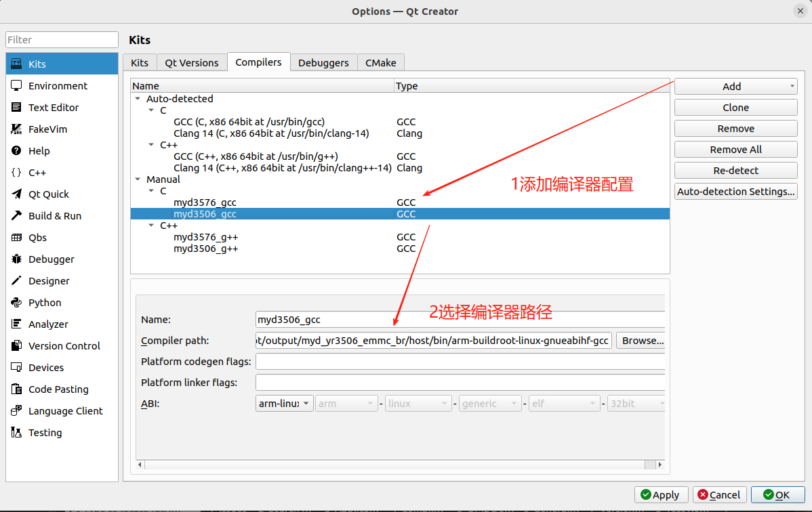This screenshot has height=512, width=812.
Task: Select the myd3576_g++ compiler row
Action: point(401,236)
